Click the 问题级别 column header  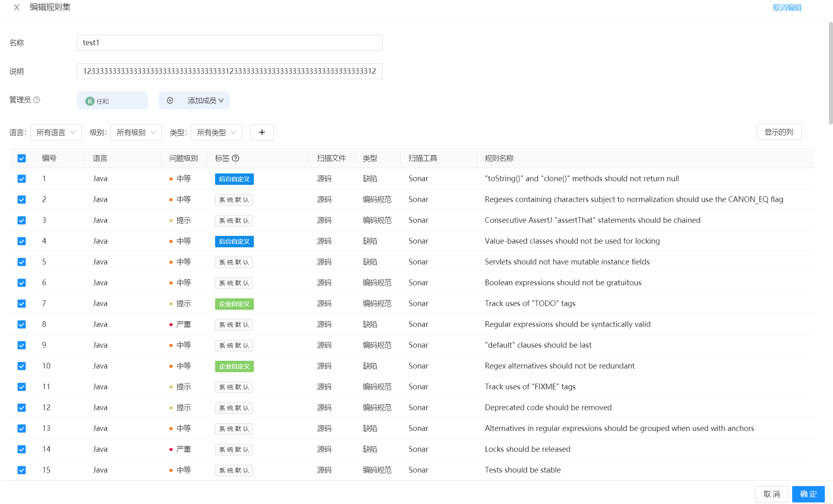point(183,158)
